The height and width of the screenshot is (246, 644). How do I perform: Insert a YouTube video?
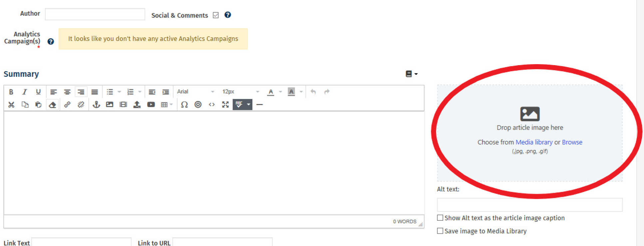[151, 105]
